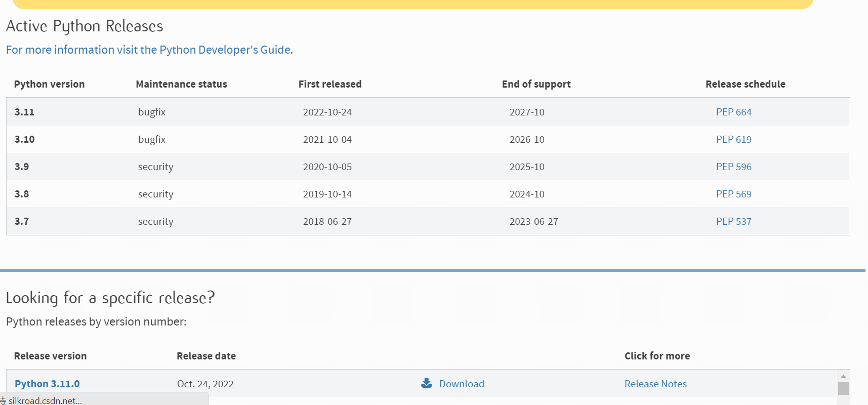This screenshot has width=868, height=405.
Task: Follow the PEP 596 link
Action: 733,167
